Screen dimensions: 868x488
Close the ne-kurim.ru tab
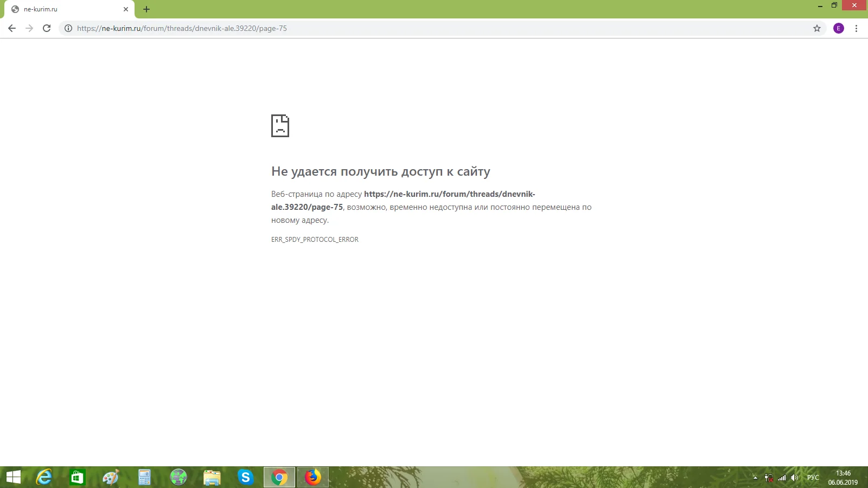[x=126, y=9]
